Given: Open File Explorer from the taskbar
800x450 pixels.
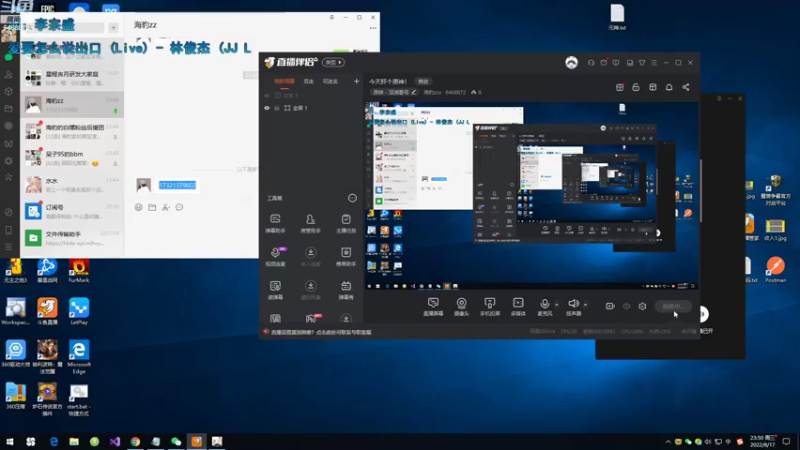Looking at the screenshot, I should click(74, 441).
